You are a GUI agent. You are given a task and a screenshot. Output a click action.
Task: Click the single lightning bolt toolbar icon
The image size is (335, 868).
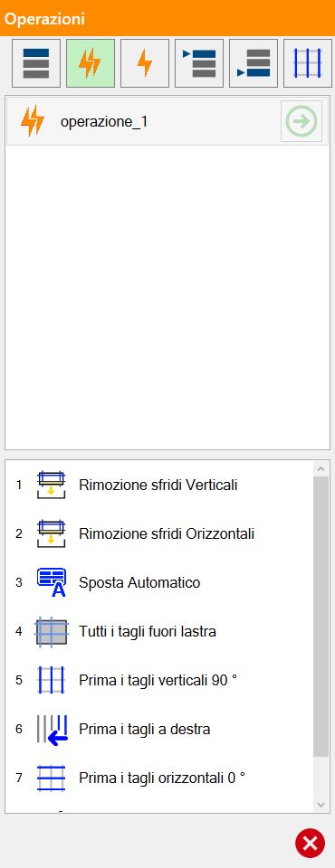(x=145, y=63)
